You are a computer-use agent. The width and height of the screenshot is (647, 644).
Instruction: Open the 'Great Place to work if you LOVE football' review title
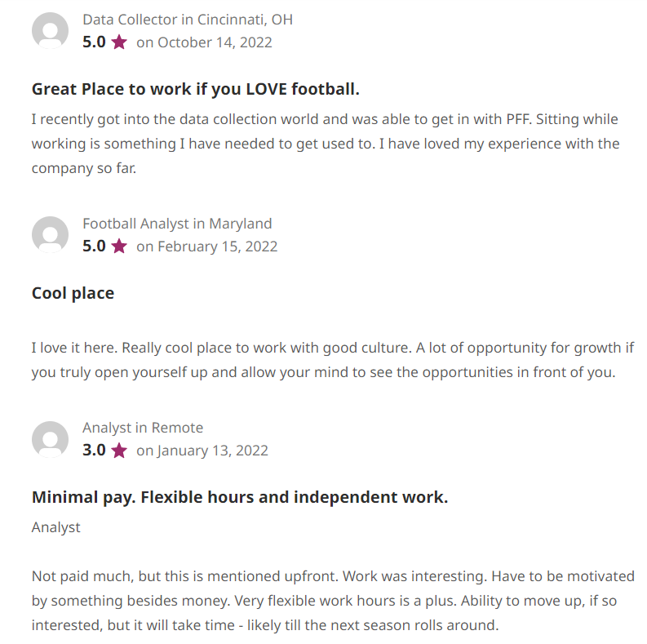pyautogui.click(x=196, y=89)
